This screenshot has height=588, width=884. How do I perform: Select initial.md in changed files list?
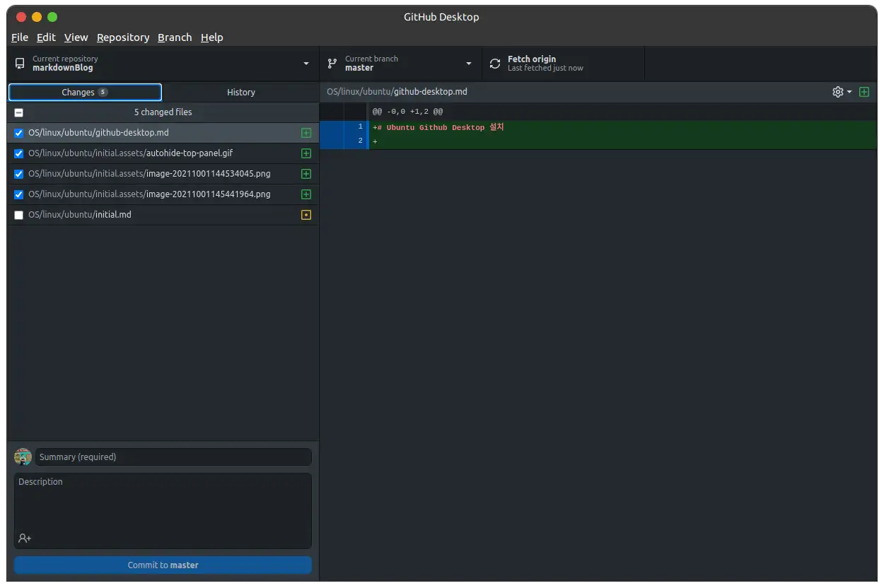pos(163,215)
